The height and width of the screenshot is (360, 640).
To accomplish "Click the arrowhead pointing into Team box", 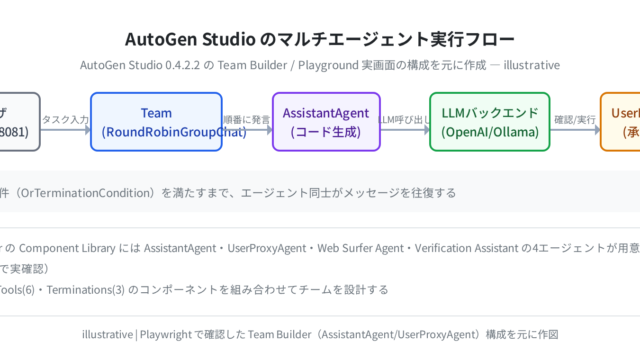I will click(x=87, y=130).
